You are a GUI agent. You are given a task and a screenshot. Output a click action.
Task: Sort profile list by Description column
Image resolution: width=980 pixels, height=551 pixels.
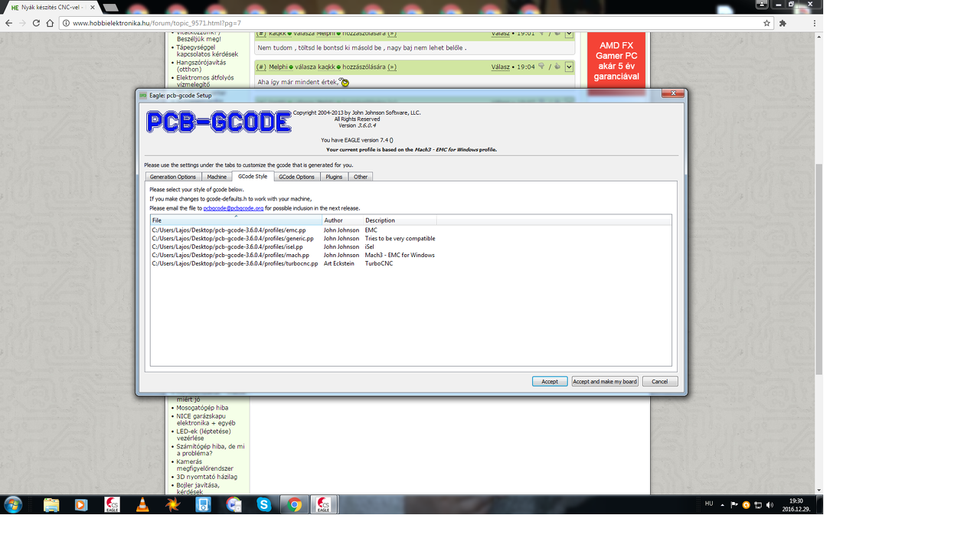click(x=400, y=220)
